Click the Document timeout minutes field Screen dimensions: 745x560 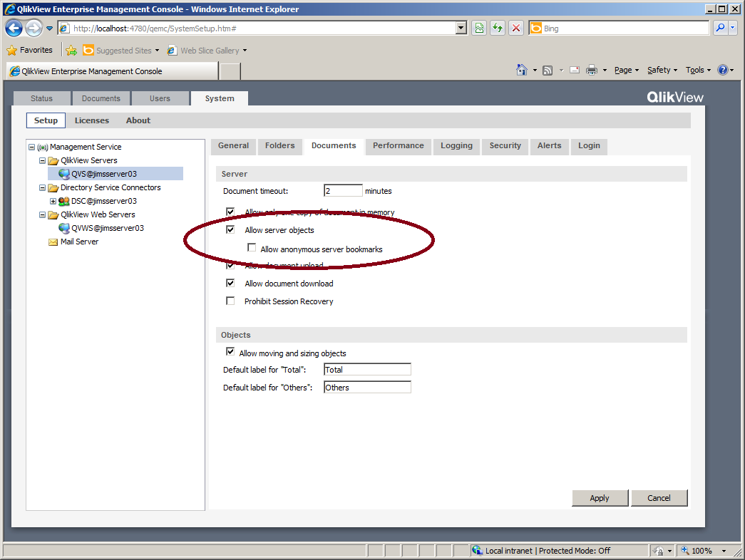point(343,191)
